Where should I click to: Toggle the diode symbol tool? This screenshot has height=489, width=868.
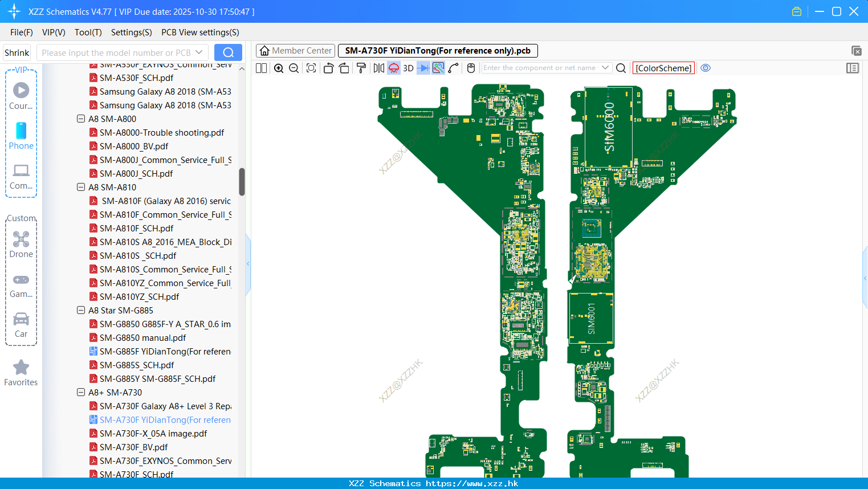pos(423,68)
